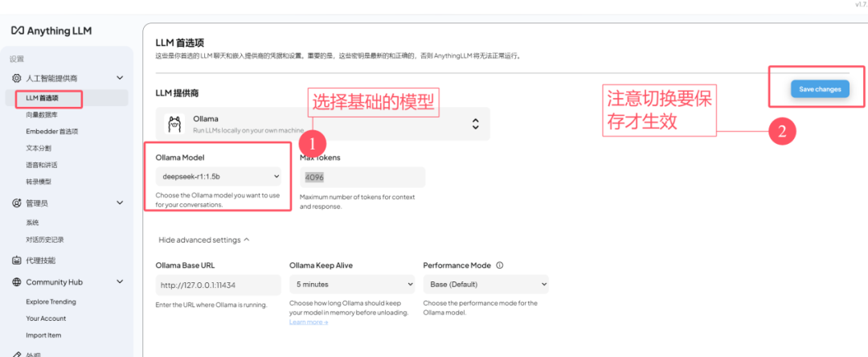Collapse the 人工智能提供商 section chevron

(120, 78)
